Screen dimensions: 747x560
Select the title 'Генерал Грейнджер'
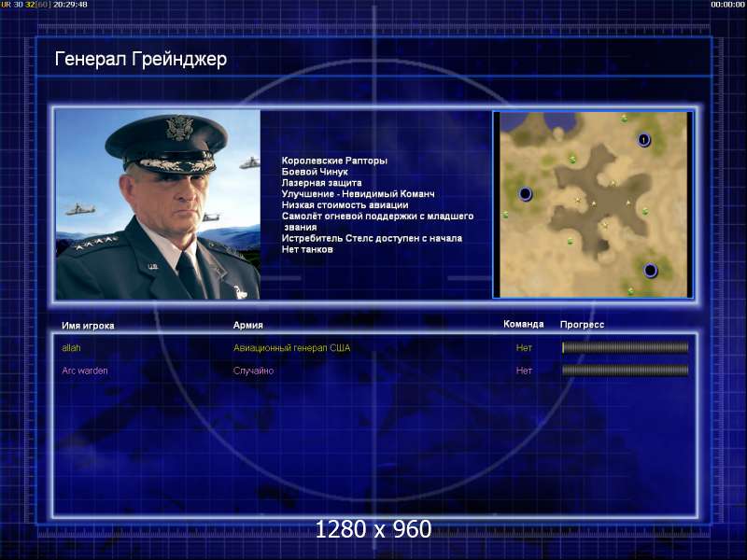tap(141, 60)
